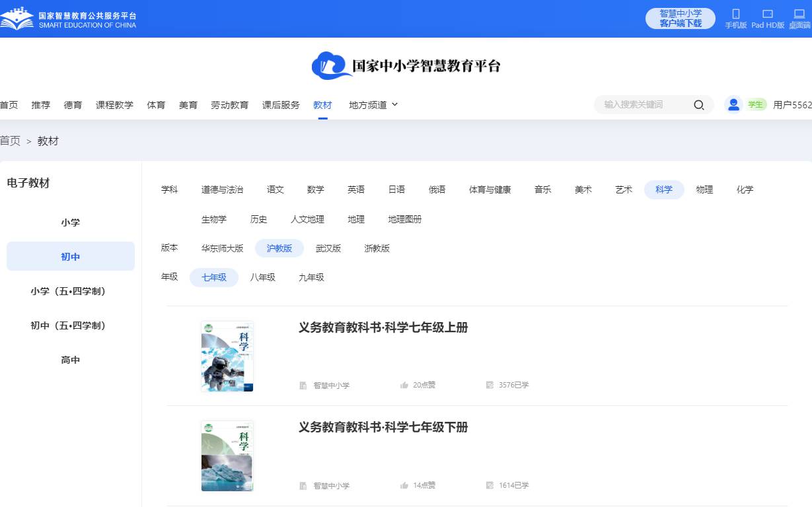
Task: Filter by subject 俄语
Action: [x=437, y=189]
